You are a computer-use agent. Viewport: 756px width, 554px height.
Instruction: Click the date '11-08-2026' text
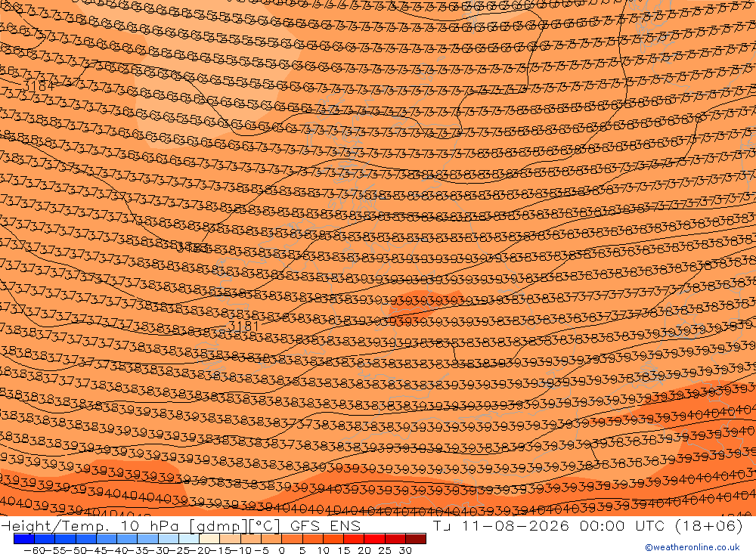coord(516,525)
